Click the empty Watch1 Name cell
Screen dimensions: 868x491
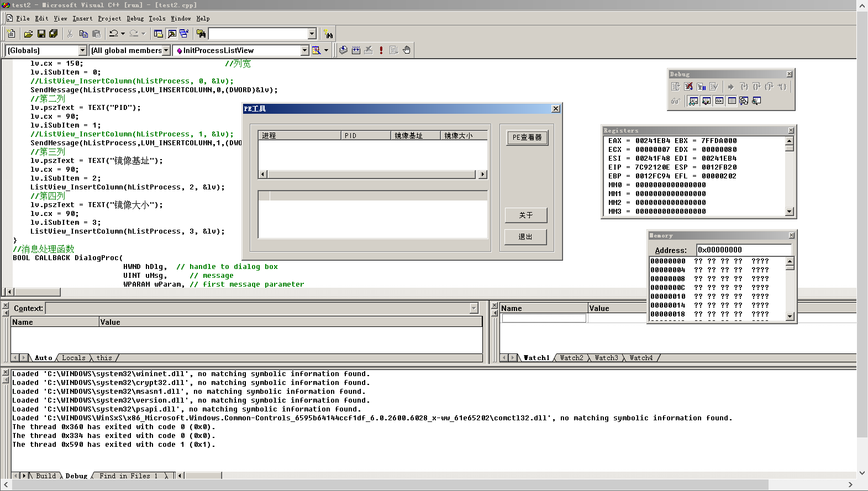pyautogui.click(x=544, y=318)
